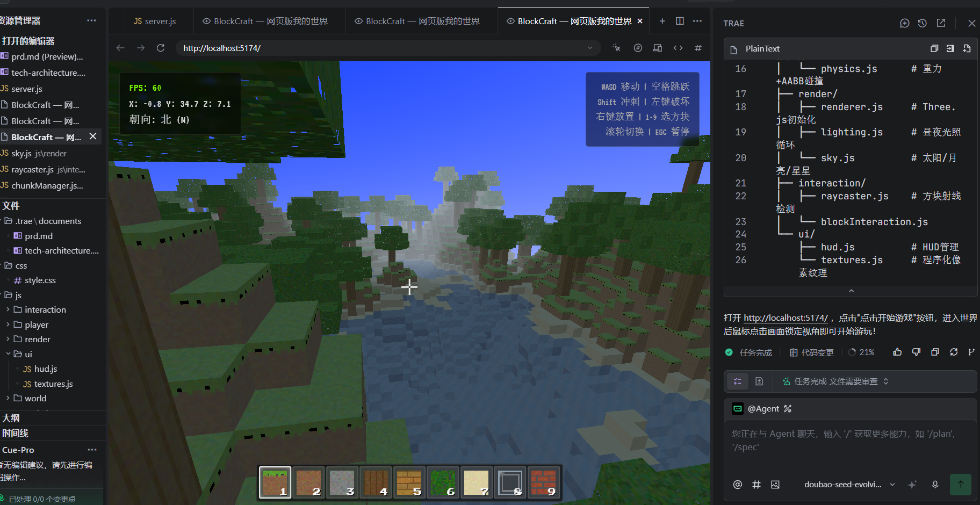Open a new editor tab with plus
The image size is (980, 505).
[662, 21]
